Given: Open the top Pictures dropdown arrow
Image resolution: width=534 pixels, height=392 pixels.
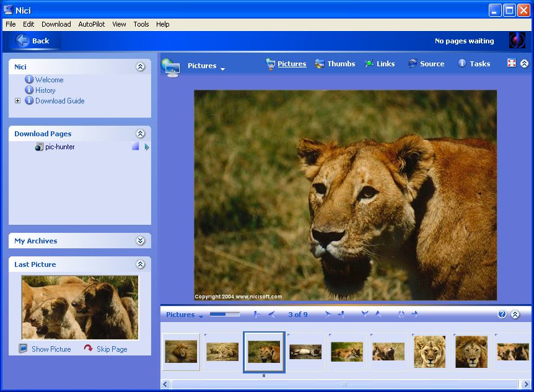Looking at the screenshot, I should click(222, 69).
